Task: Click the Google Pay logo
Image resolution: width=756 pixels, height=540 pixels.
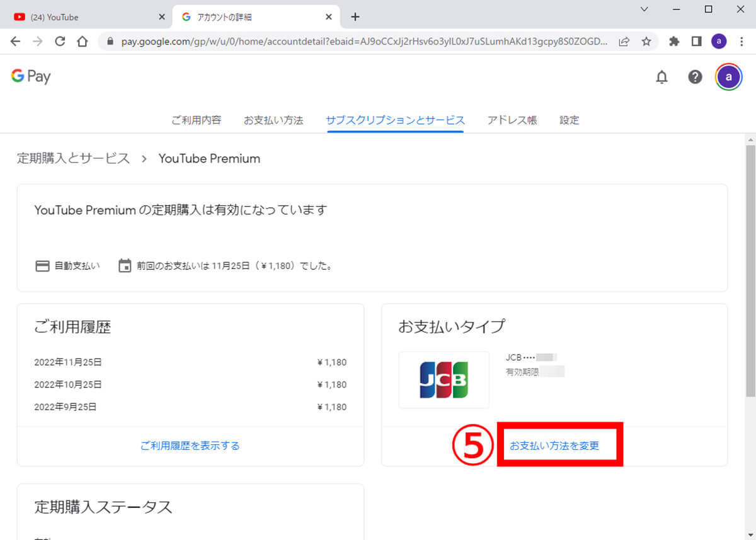Action: [x=30, y=76]
